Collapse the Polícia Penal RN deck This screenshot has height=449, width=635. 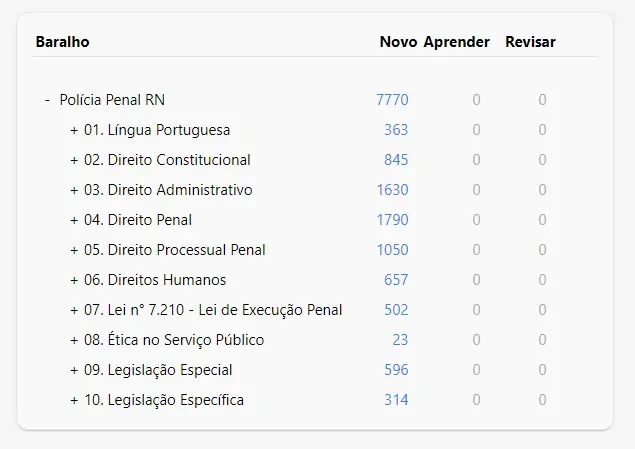pos(47,100)
